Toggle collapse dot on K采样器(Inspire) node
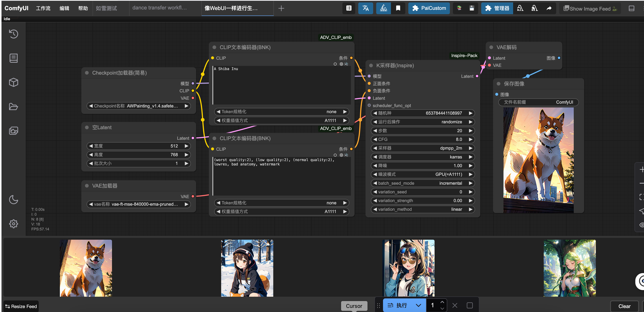644x312 pixels. 371,66
